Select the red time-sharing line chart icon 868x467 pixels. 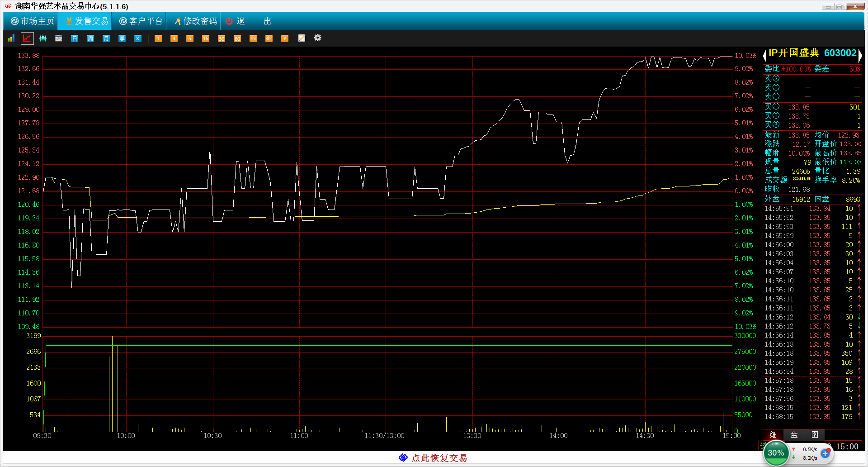click(x=27, y=38)
